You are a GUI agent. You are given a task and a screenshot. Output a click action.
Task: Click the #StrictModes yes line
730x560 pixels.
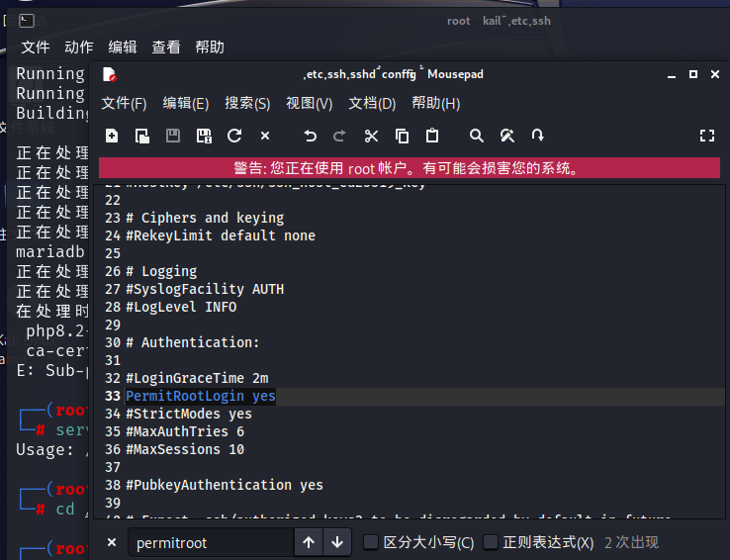189,414
